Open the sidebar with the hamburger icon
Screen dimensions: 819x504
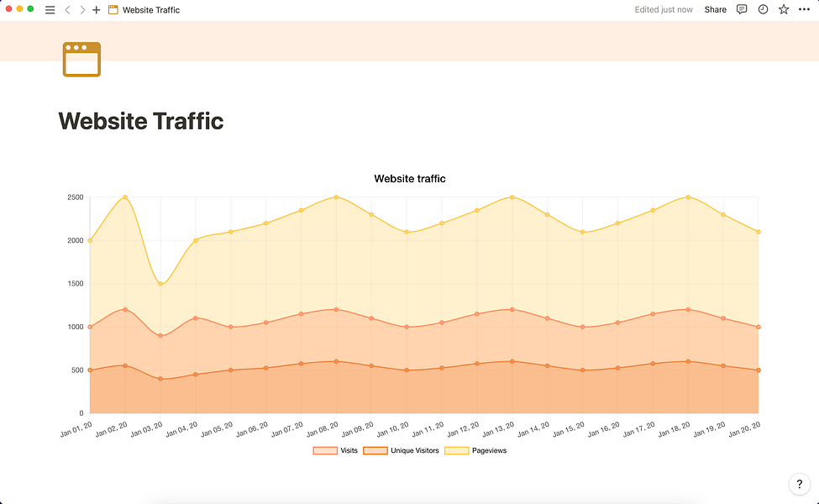(50, 9)
